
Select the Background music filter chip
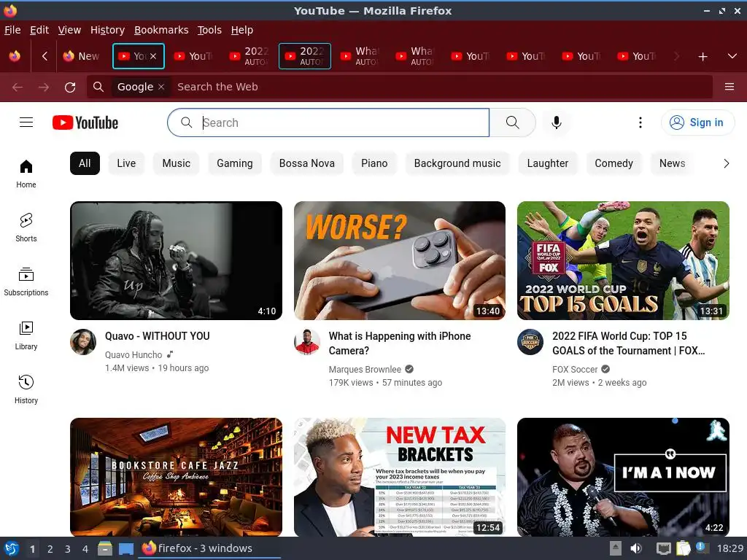(x=457, y=163)
